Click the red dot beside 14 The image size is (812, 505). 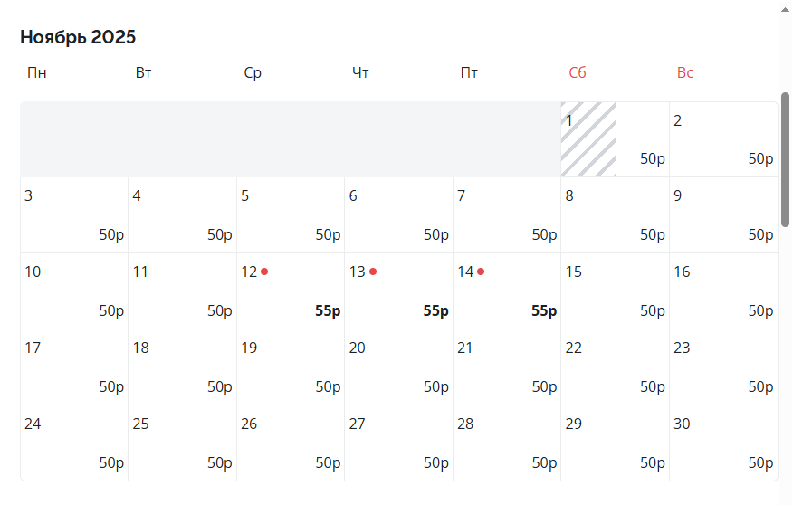click(481, 272)
